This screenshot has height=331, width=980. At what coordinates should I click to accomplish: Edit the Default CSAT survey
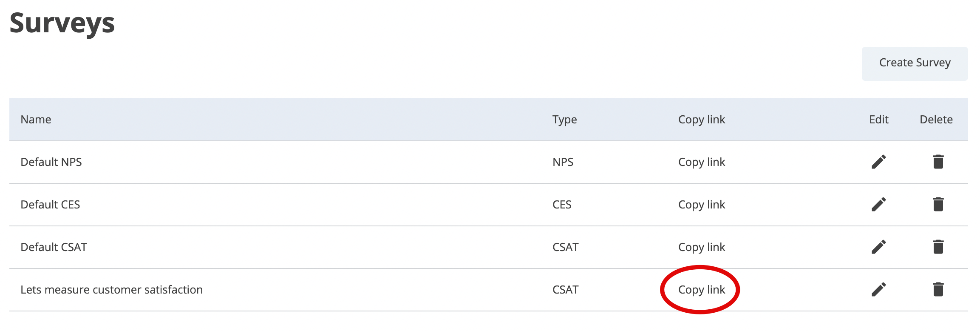(x=878, y=247)
